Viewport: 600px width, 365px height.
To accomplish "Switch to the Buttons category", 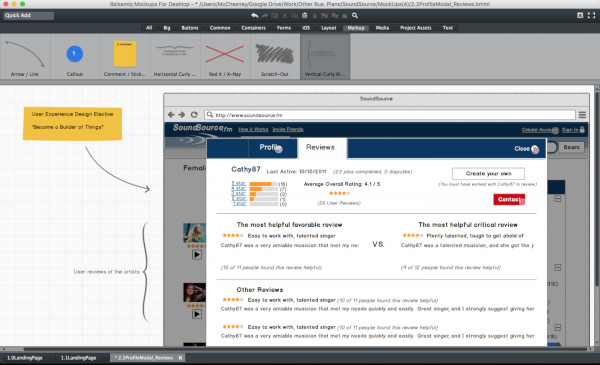I will pos(190,28).
